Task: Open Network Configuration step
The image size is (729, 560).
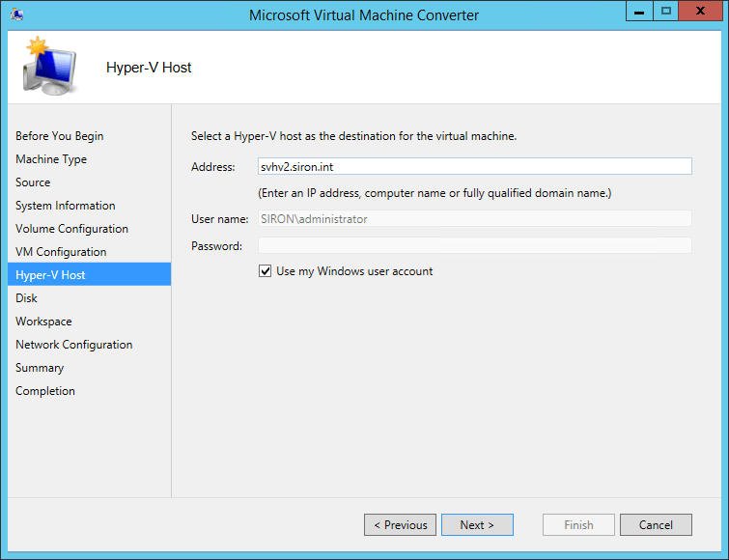Action: point(74,345)
